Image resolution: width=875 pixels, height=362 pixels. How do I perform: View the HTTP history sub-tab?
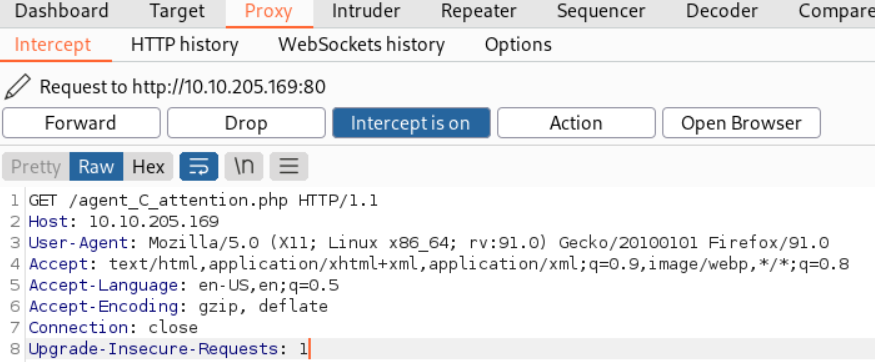pyautogui.click(x=185, y=45)
